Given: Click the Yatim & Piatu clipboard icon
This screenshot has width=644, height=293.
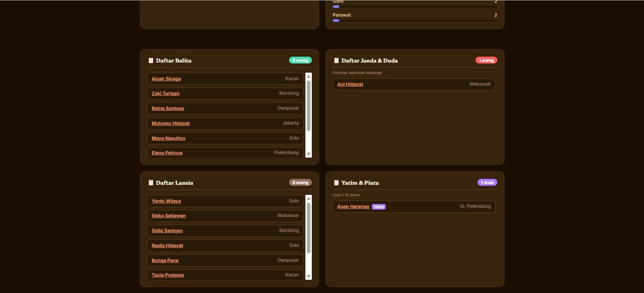Looking at the screenshot, I should pyautogui.click(x=336, y=183).
